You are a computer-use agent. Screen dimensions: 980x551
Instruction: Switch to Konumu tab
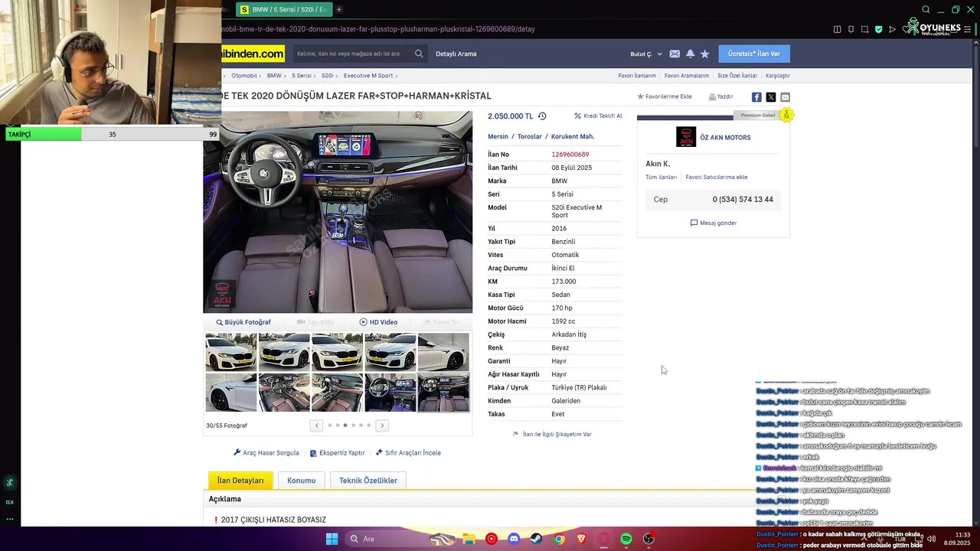tap(301, 481)
